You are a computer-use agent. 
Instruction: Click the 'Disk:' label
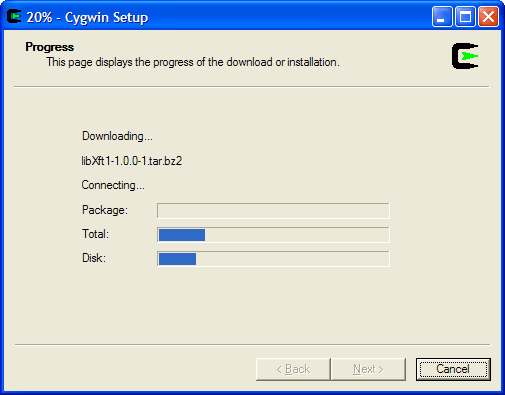[94, 258]
